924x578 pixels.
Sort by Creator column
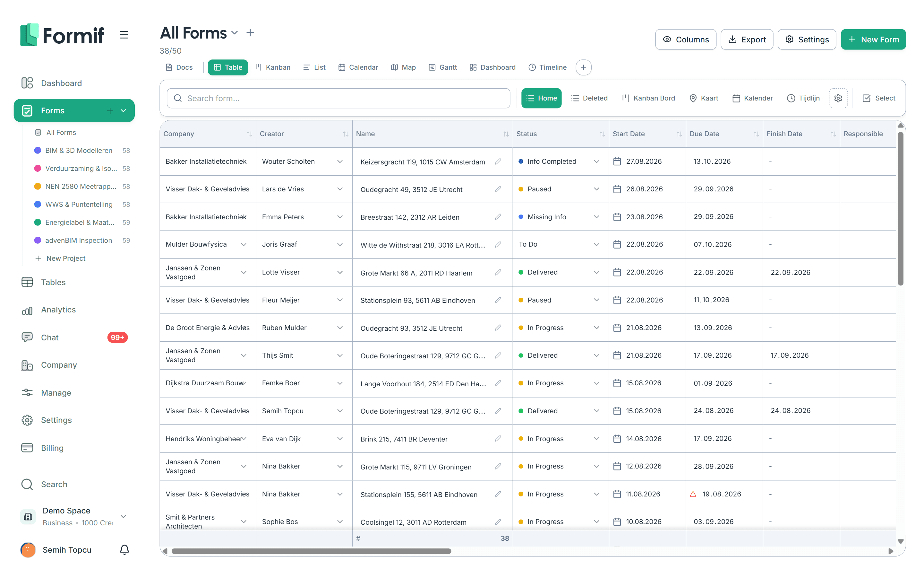(345, 134)
